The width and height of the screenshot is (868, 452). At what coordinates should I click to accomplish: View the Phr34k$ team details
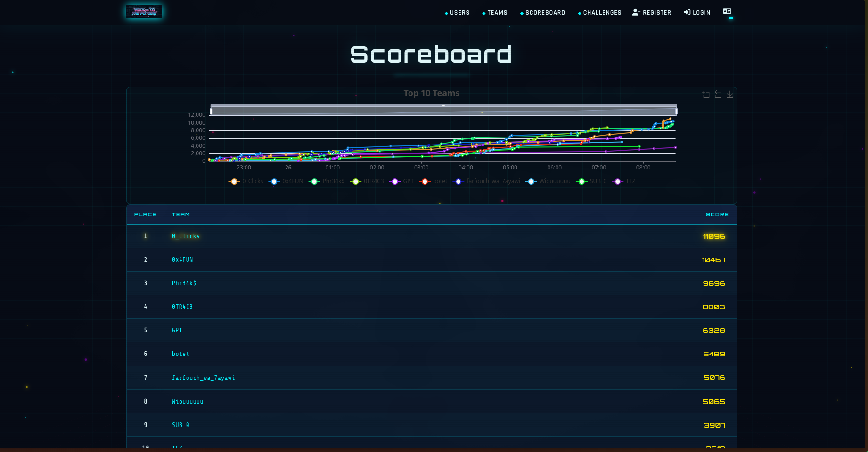tap(184, 283)
